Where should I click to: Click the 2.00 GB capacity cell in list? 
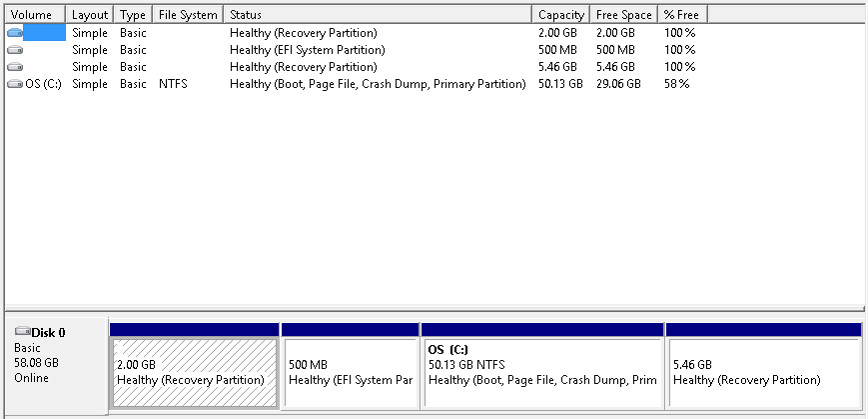click(557, 33)
